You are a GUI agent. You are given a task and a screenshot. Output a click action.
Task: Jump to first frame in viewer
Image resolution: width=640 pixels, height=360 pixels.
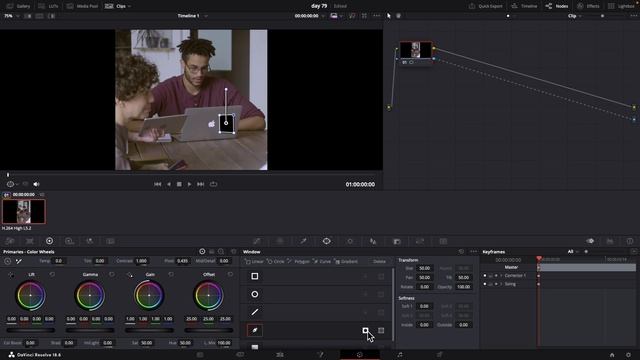pos(158,184)
